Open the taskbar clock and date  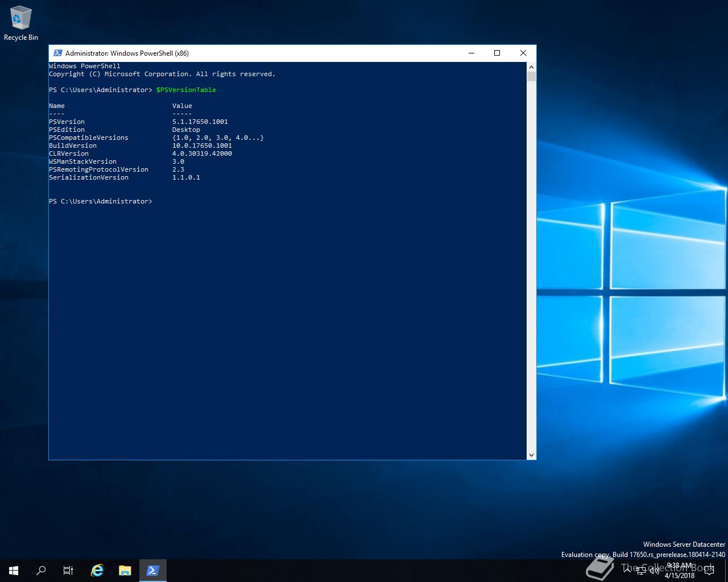[680, 571]
